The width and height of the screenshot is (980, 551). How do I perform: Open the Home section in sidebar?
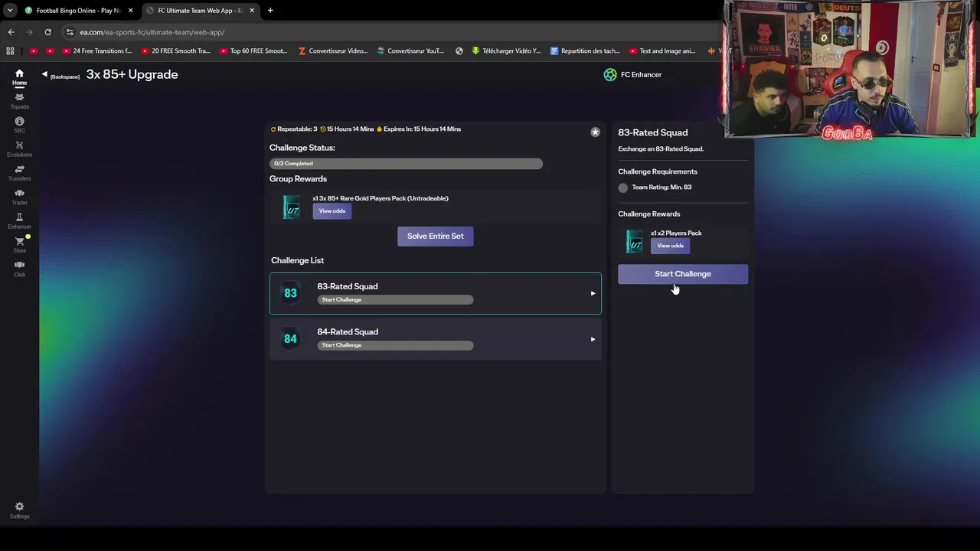[19, 77]
